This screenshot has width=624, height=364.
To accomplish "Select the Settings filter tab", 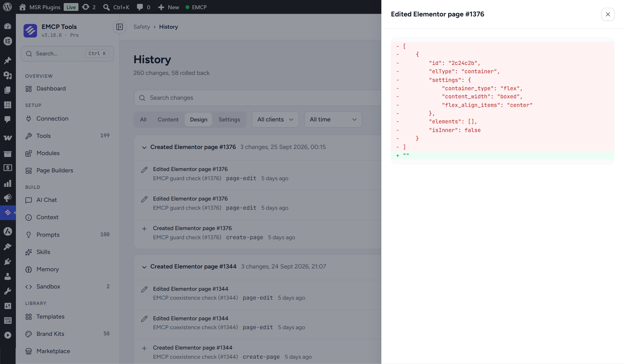I will click(229, 119).
